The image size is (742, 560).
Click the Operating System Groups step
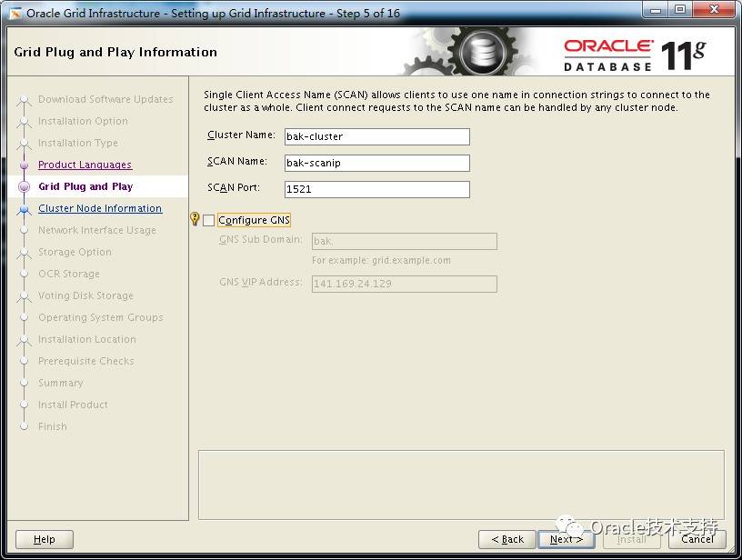(101, 317)
